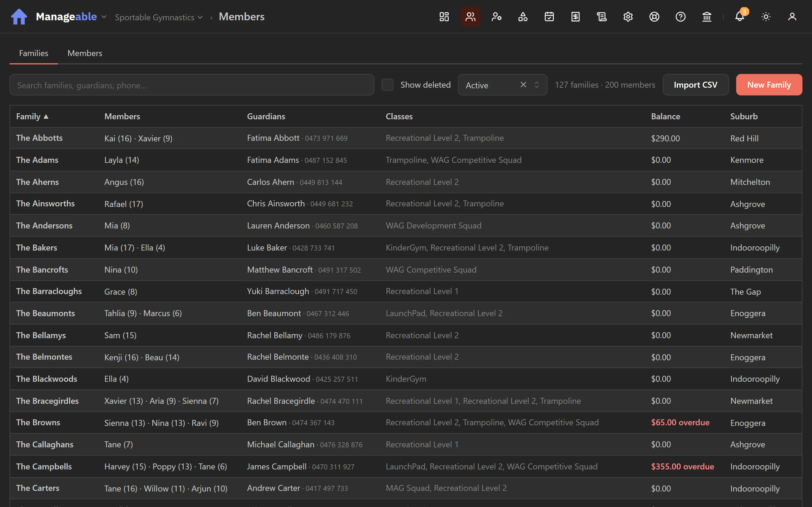Select the Families tab

(33, 53)
